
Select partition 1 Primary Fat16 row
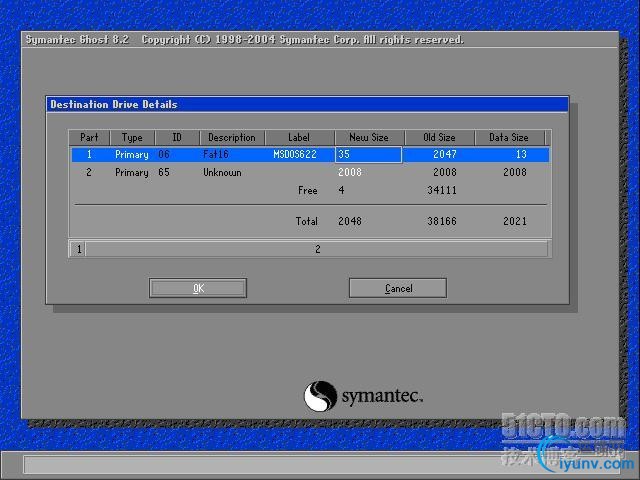310,154
